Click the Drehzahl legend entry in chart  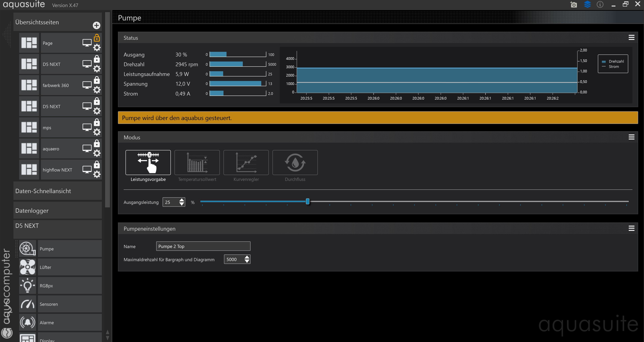613,62
